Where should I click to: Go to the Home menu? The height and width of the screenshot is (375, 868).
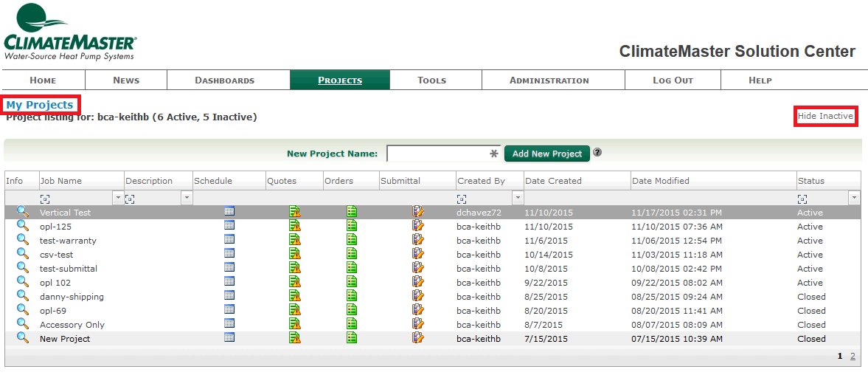tap(44, 80)
